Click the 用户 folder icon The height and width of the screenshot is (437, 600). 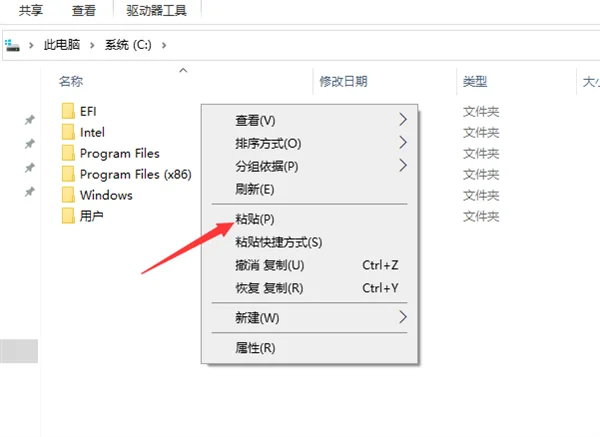click(x=68, y=216)
